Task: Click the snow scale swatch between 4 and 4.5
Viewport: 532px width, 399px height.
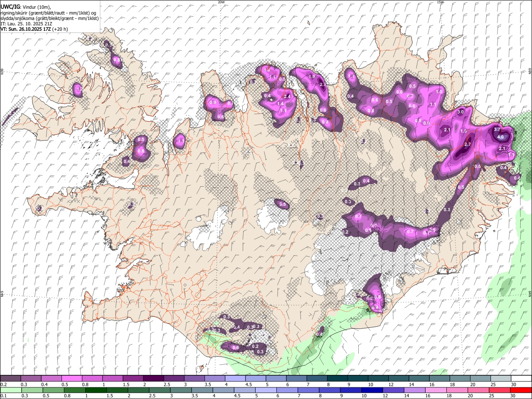Action: click(x=235, y=379)
